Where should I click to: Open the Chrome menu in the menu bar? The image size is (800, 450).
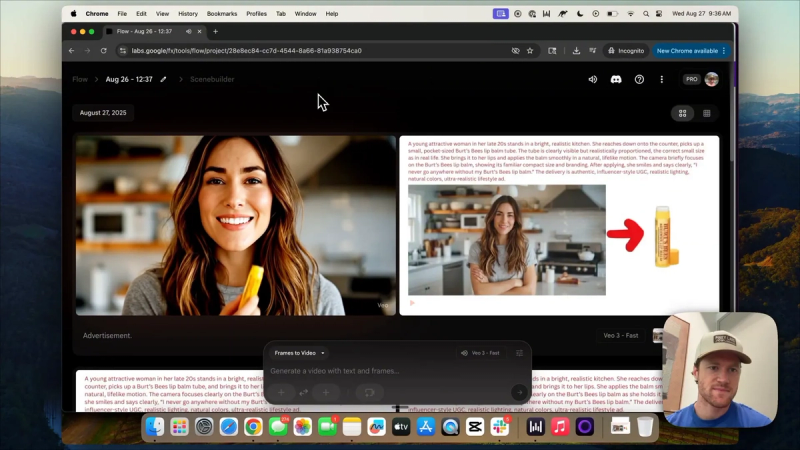[97, 14]
